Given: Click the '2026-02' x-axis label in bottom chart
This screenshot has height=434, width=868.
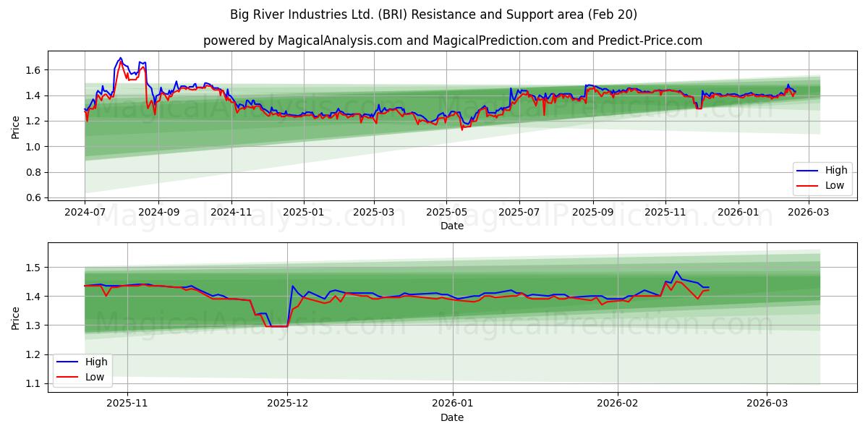Looking at the screenshot, I should click(619, 404).
